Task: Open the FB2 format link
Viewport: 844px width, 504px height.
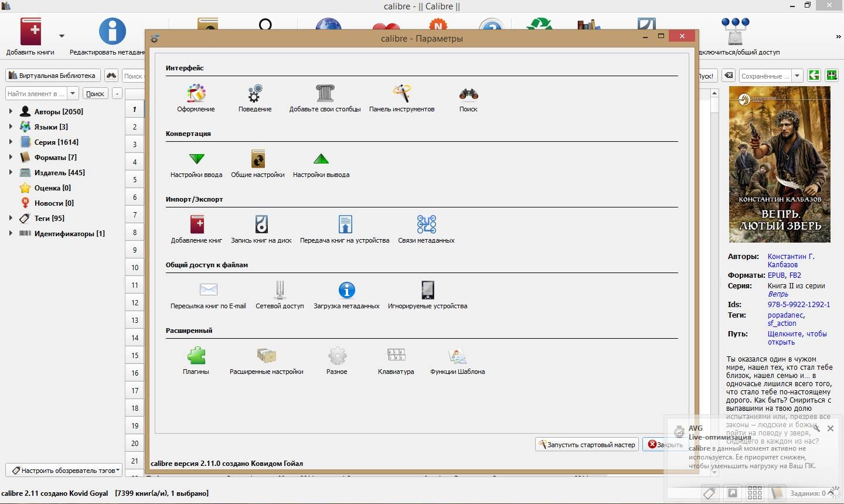Action: click(x=795, y=275)
